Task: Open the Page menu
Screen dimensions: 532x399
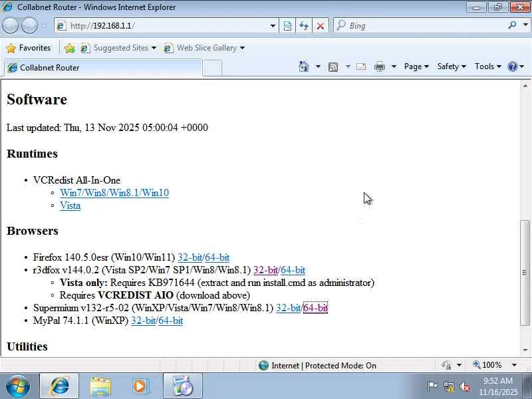Action: (416, 66)
